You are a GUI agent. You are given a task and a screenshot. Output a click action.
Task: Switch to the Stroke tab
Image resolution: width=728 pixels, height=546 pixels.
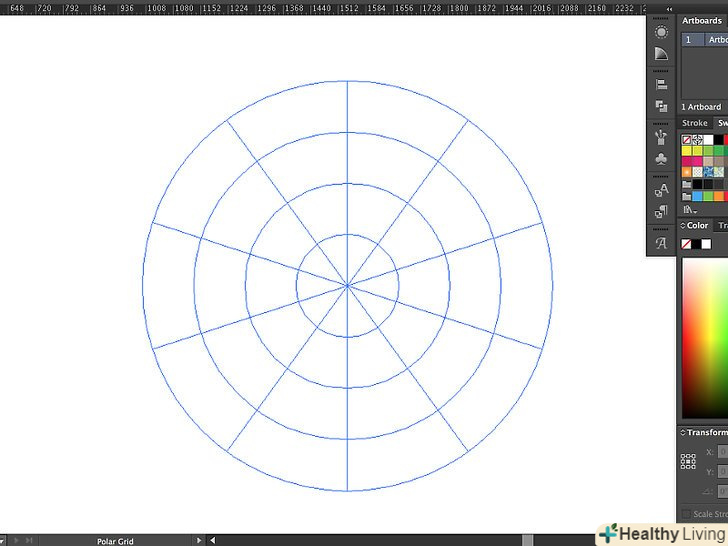(x=695, y=123)
